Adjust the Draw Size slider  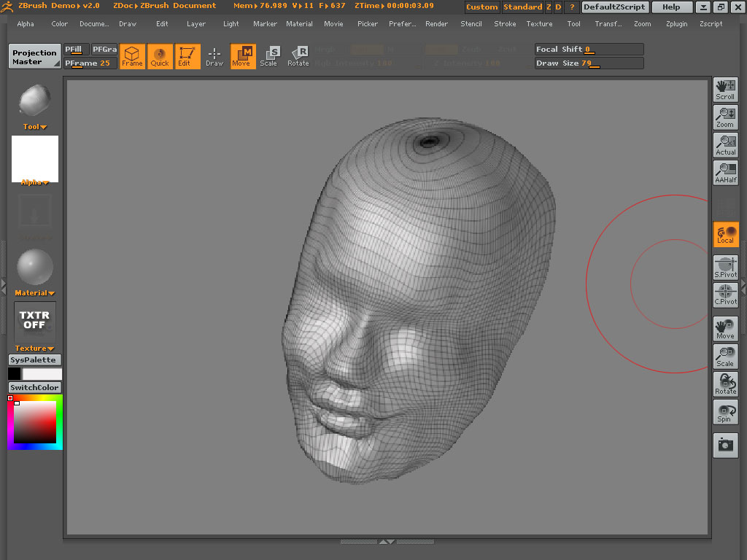(x=589, y=63)
